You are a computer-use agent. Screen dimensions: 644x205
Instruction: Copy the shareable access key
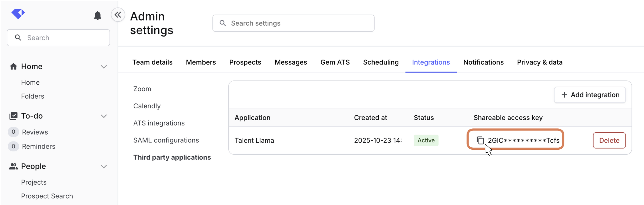point(480,140)
